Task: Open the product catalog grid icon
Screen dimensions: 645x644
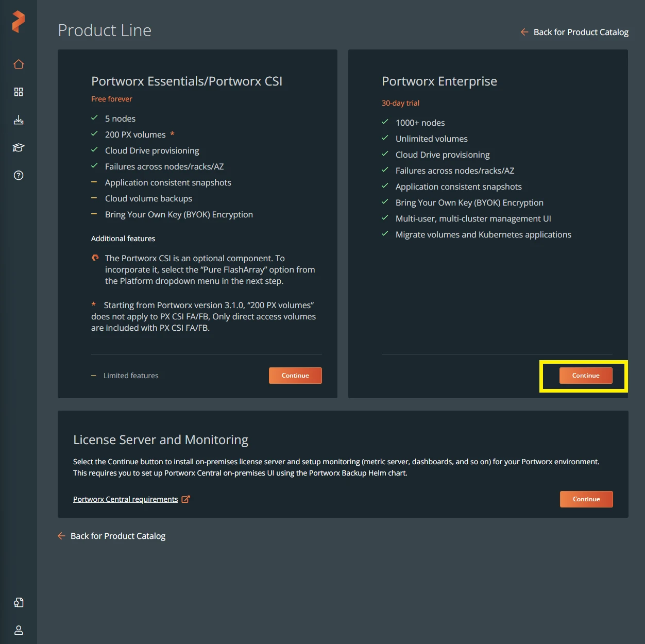Action: click(x=19, y=92)
